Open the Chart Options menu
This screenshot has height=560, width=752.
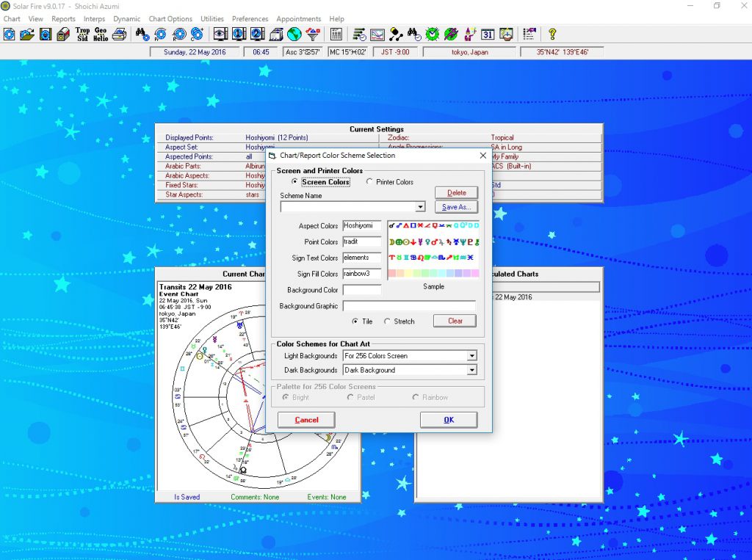(x=170, y=19)
